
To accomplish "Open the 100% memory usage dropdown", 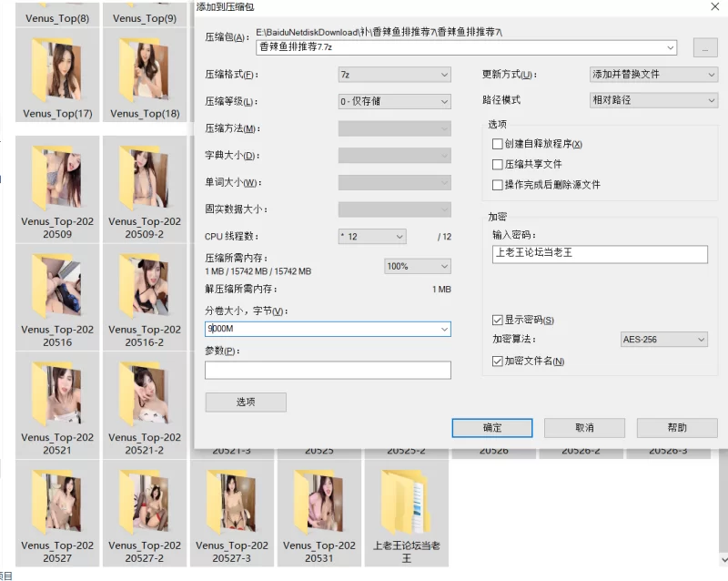I will coord(418,266).
